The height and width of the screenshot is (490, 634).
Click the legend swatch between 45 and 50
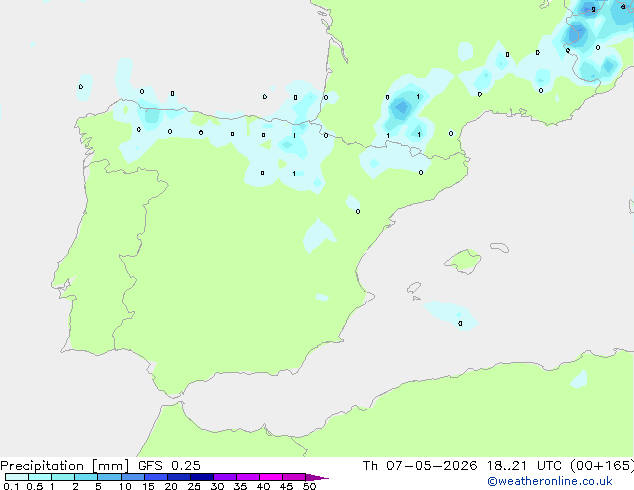point(294,477)
